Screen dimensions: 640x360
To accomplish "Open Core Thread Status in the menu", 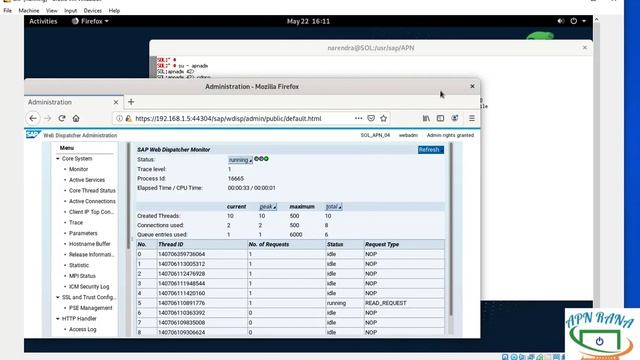I will tap(92, 191).
